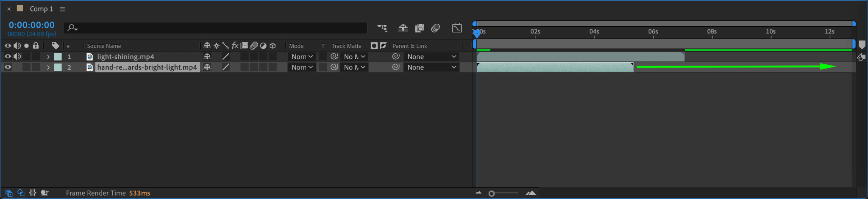This screenshot has height=199, width=868.
Task: Enable Motion Blur for the composition
Action: 435,28
